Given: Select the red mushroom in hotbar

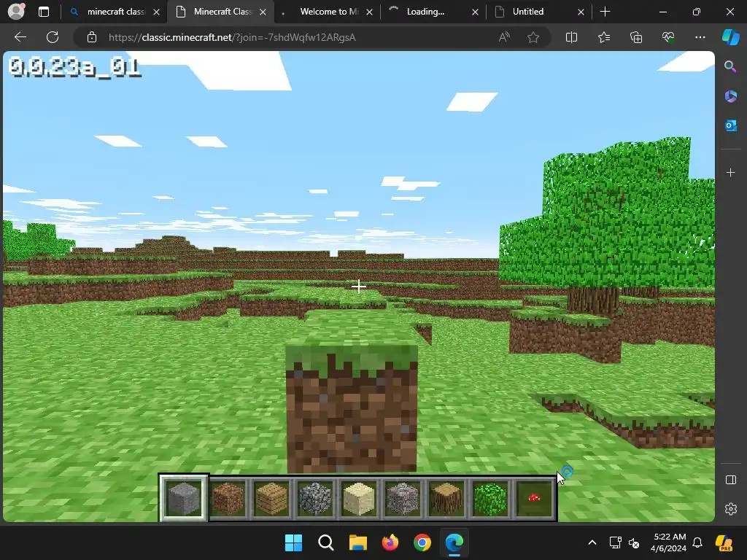Looking at the screenshot, I should [x=534, y=498].
